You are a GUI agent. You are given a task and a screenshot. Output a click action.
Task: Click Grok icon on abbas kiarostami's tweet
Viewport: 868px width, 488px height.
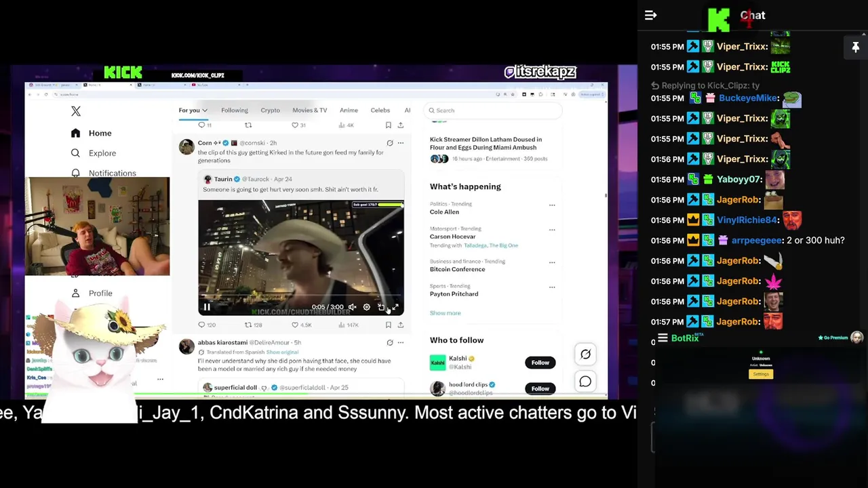pyautogui.click(x=389, y=343)
